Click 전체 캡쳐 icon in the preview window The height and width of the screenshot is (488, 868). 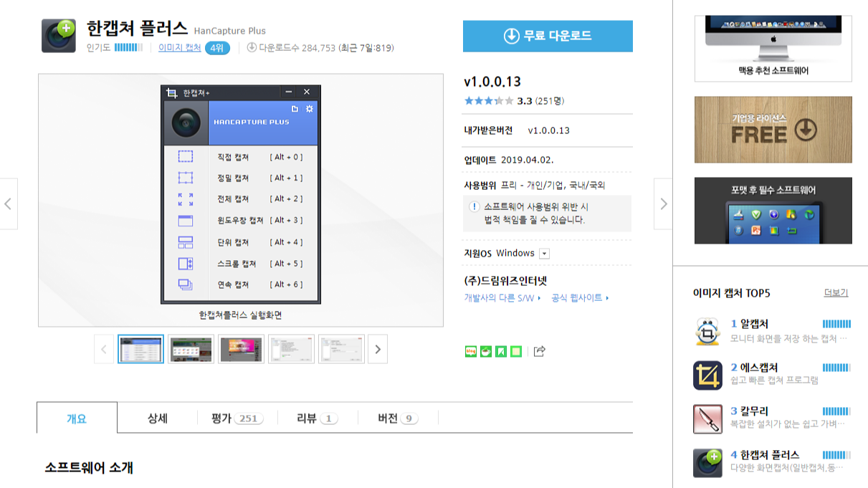coord(186,199)
